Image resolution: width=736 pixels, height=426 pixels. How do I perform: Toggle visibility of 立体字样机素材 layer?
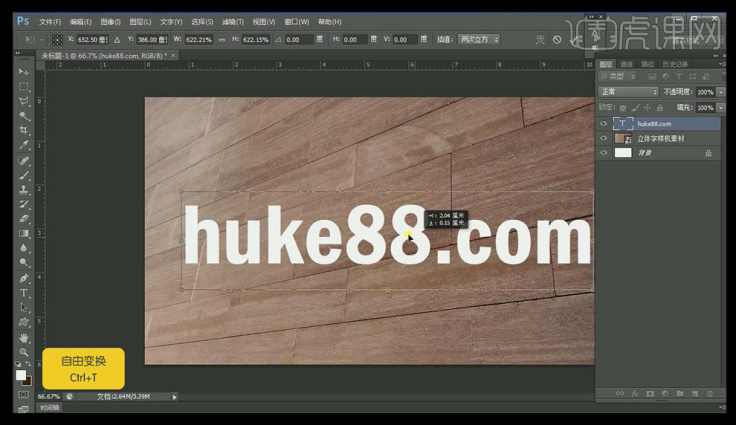coord(603,139)
